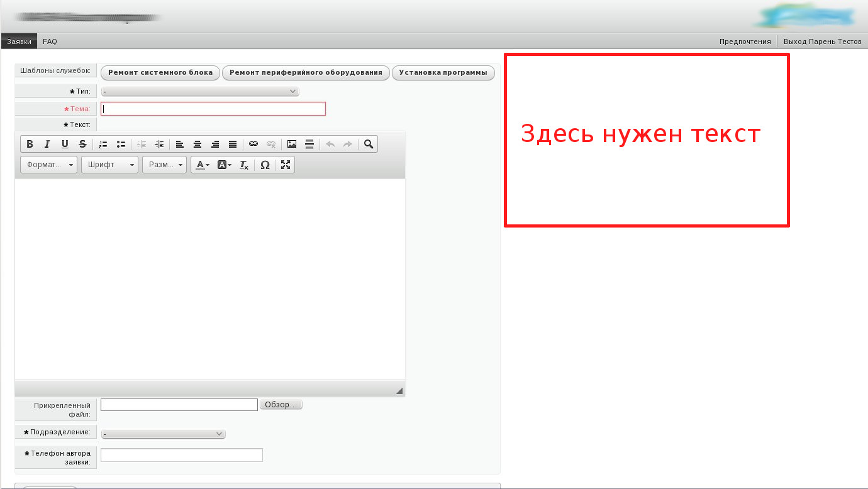Center align text
The width and height of the screenshot is (868, 489).
click(198, 144)
